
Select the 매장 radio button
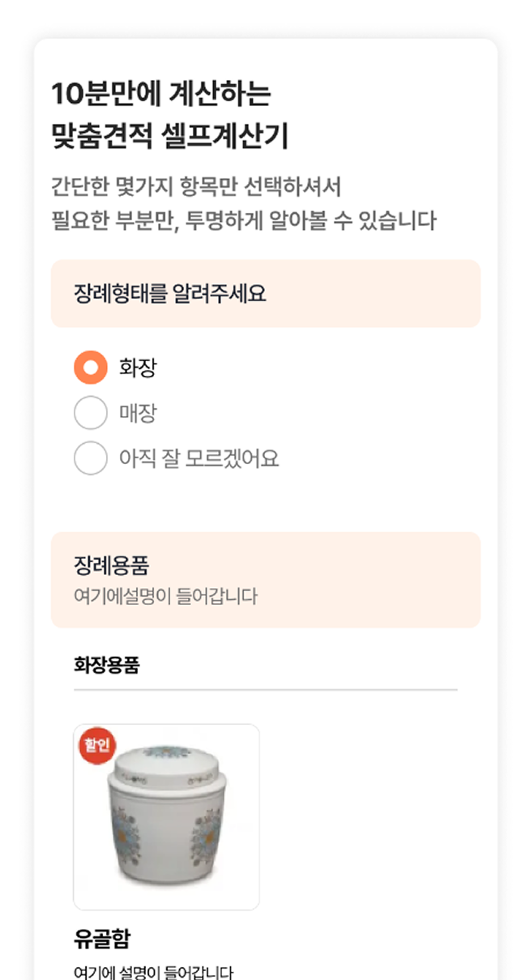coord(90,413)
